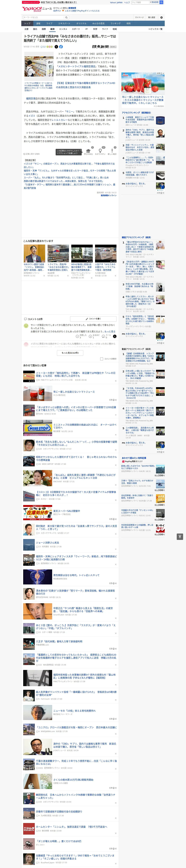The height and width of the screenshot is (868, 186).
Task: Open 読売新聞オンライン source link
Action: (x=108, y=195)
